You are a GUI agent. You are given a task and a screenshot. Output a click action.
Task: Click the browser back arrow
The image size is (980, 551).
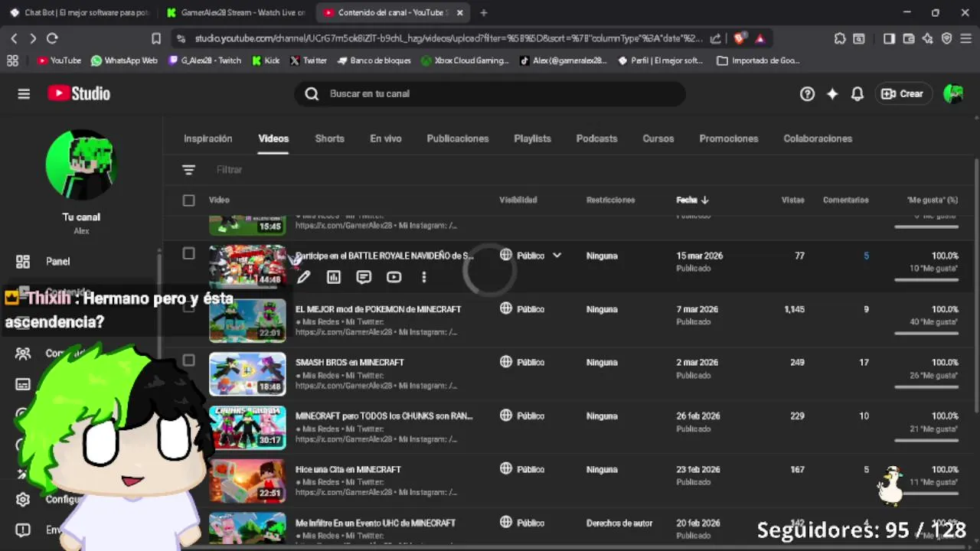[14, 38]
